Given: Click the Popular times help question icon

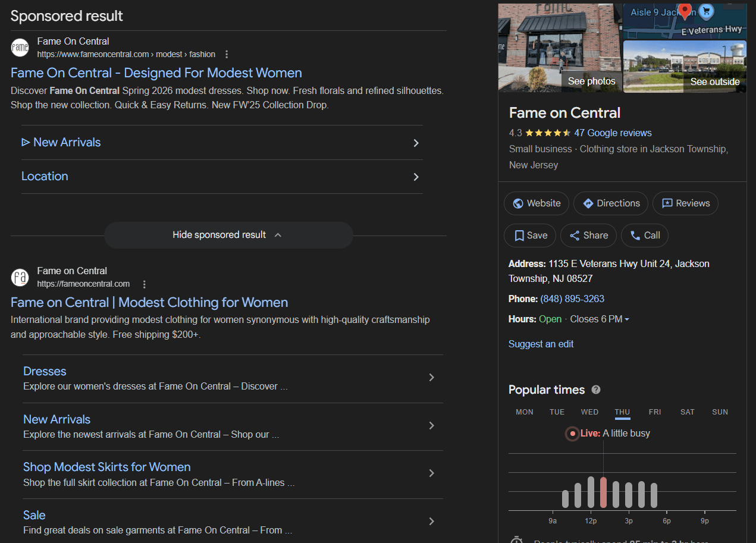Looking at the screenshot, I should 596,390.
